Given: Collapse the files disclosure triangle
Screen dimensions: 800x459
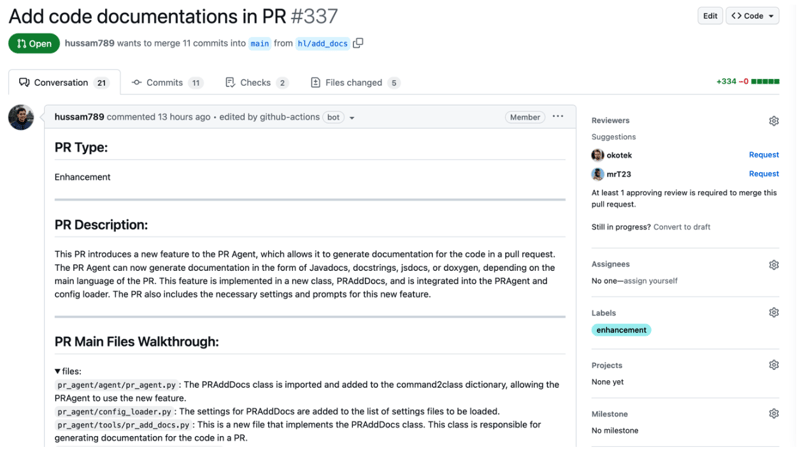Looking at the screenshot, I should click(58, 371).
